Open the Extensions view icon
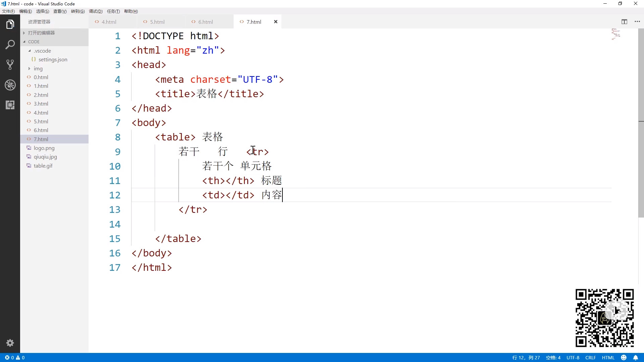The height and width of the screenshot is (362, 644). [x=10, y=105]
